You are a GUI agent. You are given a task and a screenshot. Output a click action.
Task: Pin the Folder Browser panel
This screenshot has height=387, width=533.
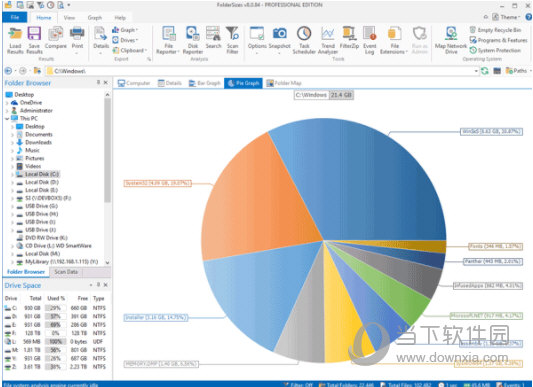point(98,82)
